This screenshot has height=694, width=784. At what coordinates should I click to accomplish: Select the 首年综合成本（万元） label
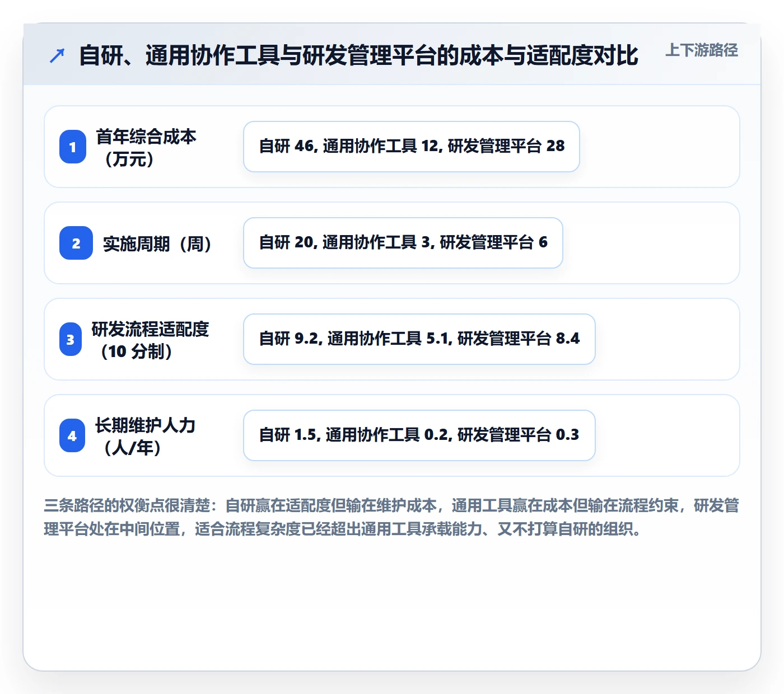146,147
